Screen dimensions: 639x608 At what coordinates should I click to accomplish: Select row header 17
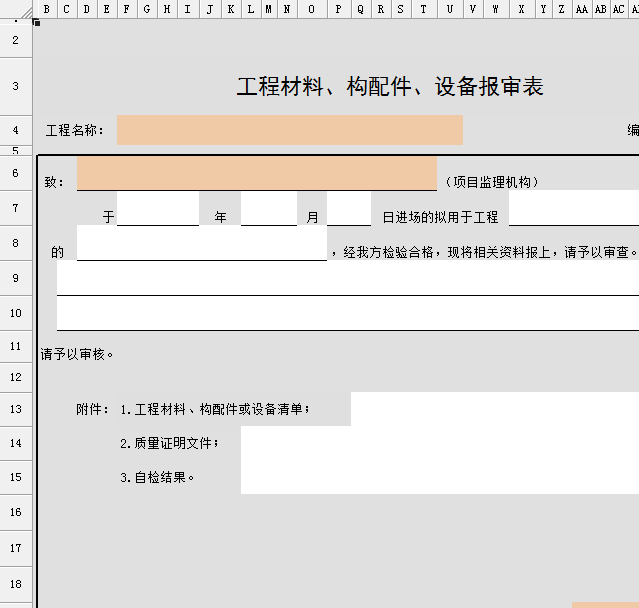[x=15, y=548]
